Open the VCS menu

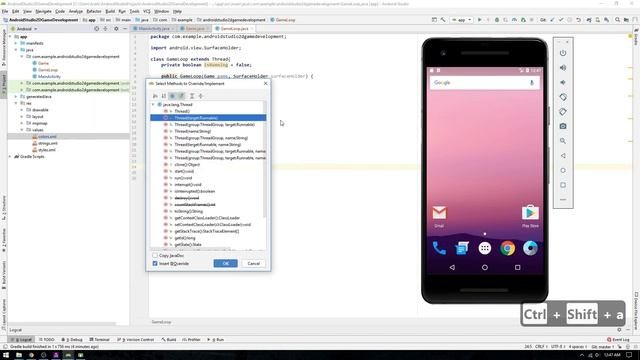pyautogui.click(x=147, y=11)
